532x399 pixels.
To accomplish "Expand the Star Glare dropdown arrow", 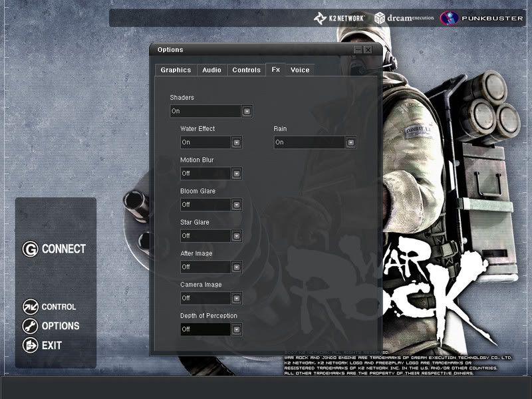I will (x=237, y=236).
